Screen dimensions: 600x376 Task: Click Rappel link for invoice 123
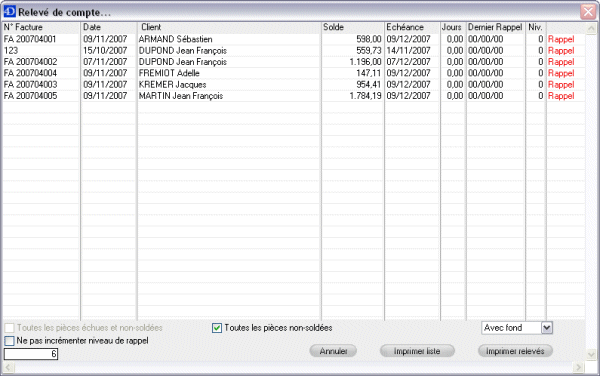pyautogui.click(x=561, y=50)
